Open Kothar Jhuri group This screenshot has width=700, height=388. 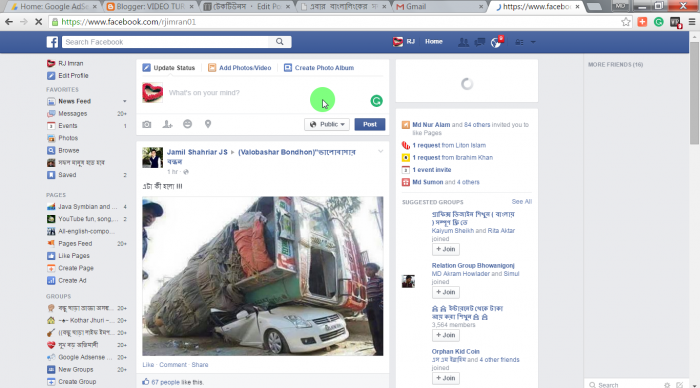(x=87, y=321)
